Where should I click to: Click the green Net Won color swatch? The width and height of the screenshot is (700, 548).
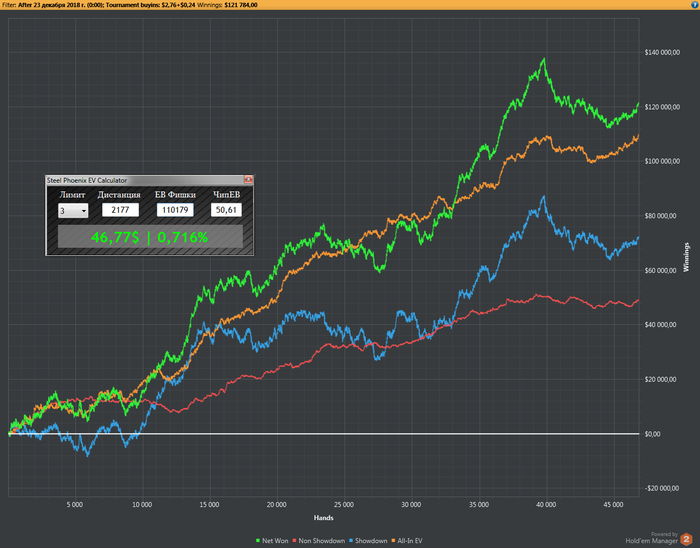click(x=258, y=541)
